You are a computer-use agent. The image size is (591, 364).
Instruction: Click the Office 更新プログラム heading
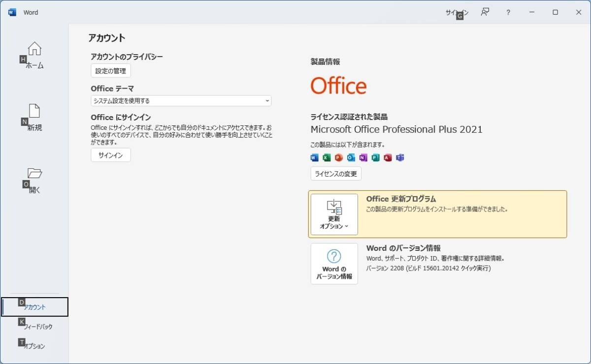point(401,199)
